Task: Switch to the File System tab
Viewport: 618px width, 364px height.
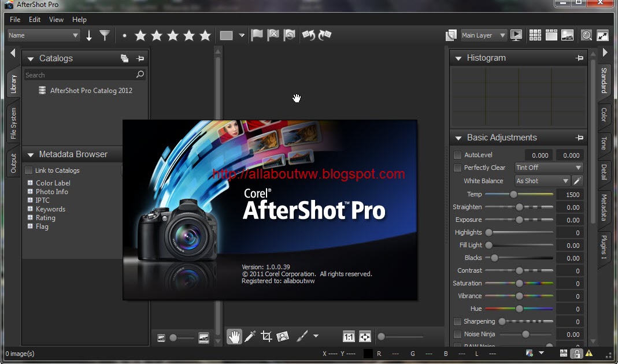Action: 13,123
